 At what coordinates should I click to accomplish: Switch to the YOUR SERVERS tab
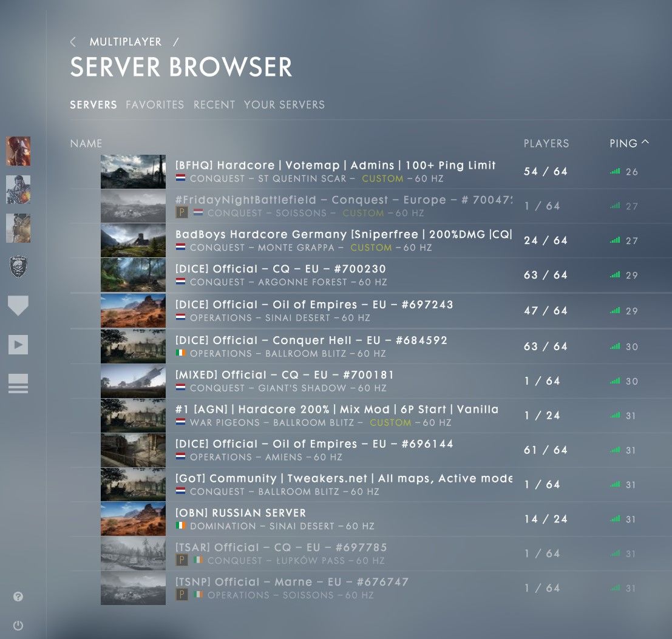(284, 104)
